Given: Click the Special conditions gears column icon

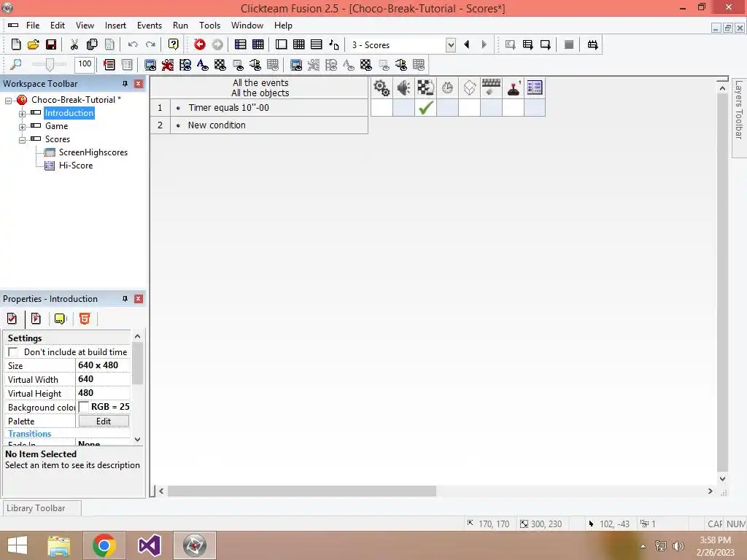Looking at the screenshot, I should pyautogui.click(x=382, y=88).
